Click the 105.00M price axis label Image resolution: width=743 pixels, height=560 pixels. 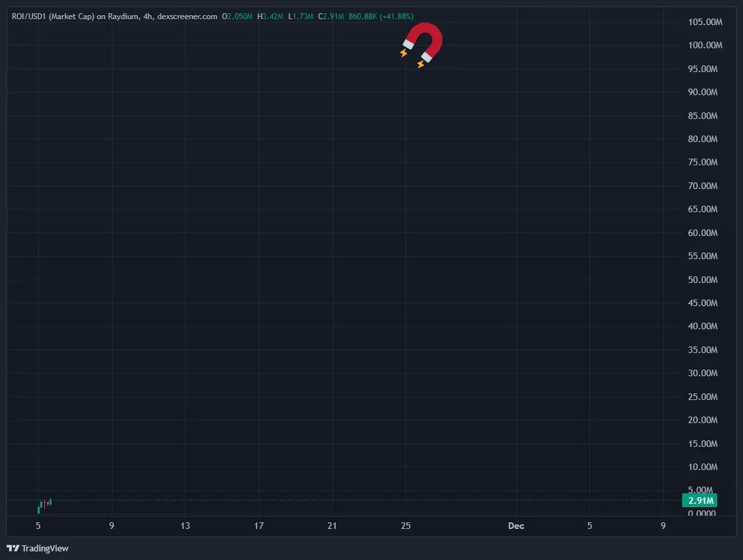705,22
